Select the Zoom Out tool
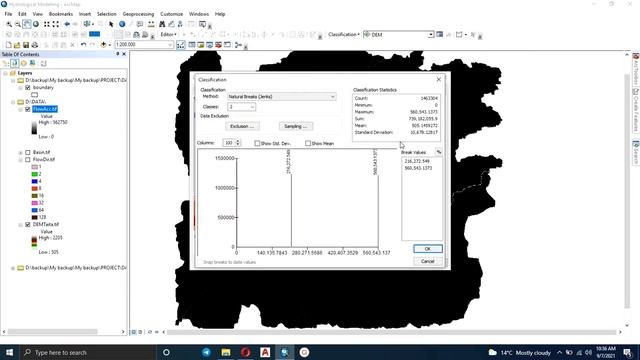The image size is (640, 360). point(18,24)
